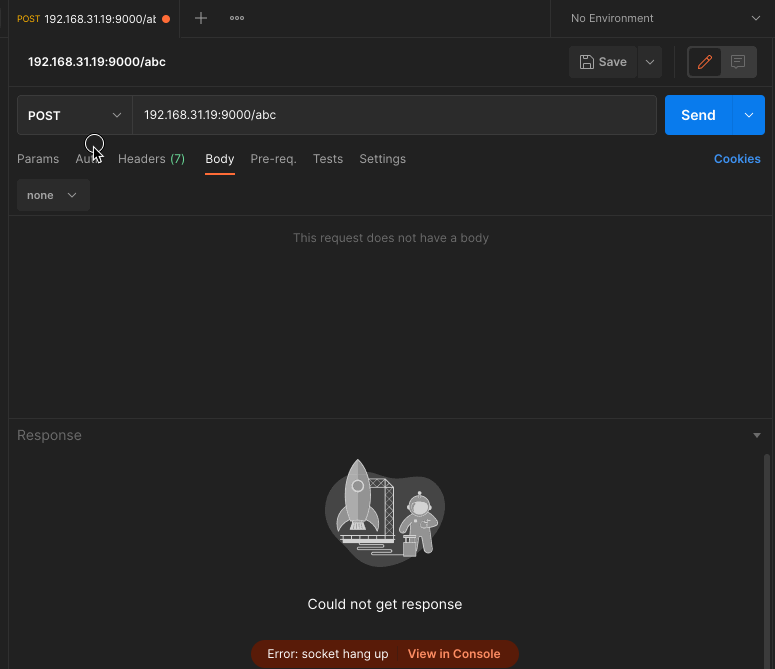Open the Headers (7) tab
775x669 pixels.
(x=151, y=159)
